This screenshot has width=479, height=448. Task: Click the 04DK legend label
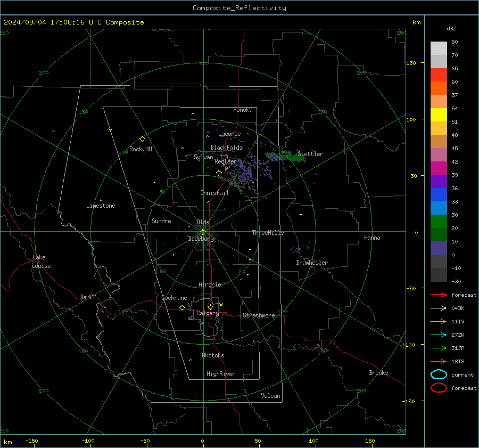(x=458, y=308)
